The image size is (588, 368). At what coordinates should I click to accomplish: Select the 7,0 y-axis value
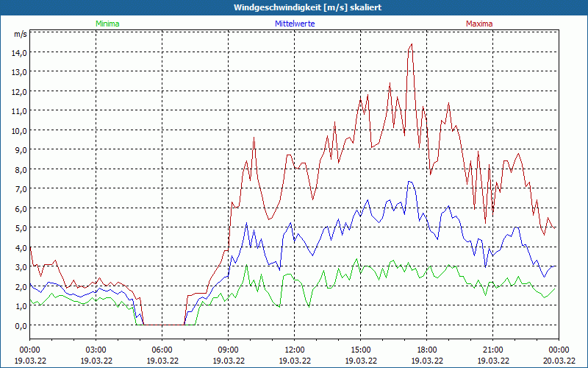pyautogui.click(x=18, y=188)
